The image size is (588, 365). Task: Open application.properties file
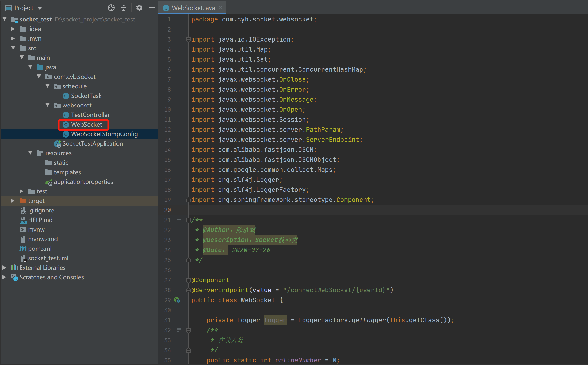[x=83, y=182]
